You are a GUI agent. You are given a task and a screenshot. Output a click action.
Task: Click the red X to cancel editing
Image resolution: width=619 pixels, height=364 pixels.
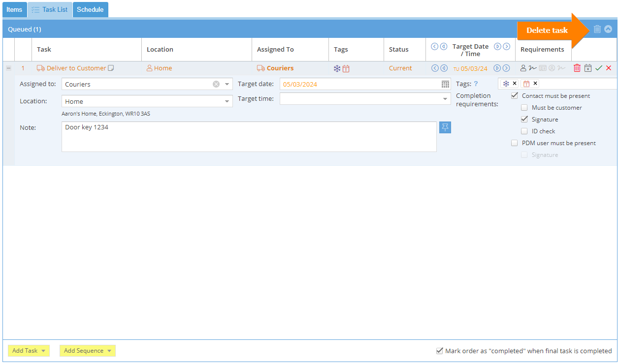609,68
